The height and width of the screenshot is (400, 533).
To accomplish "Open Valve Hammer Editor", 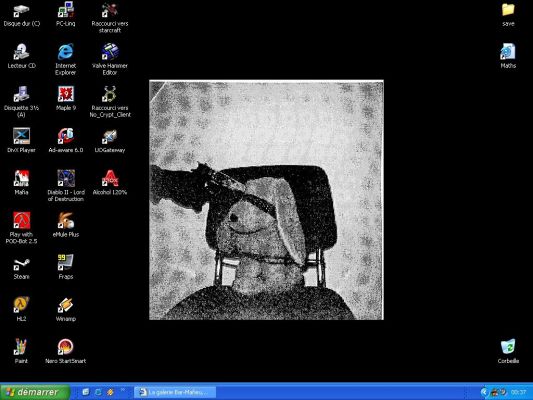I will (x=110, y=59).
